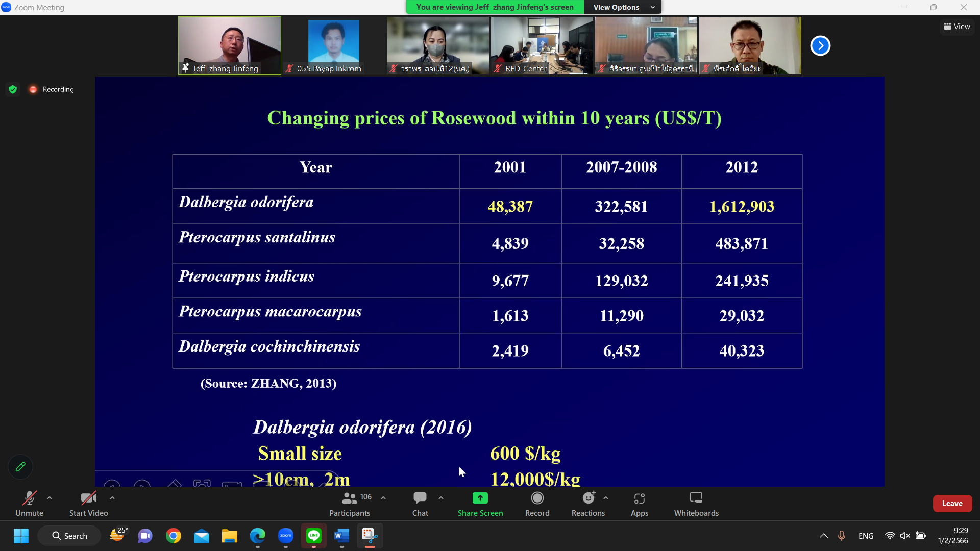980x551 pixels.
Task: Show next participants with blue arrow
Action: coord(820,45)
